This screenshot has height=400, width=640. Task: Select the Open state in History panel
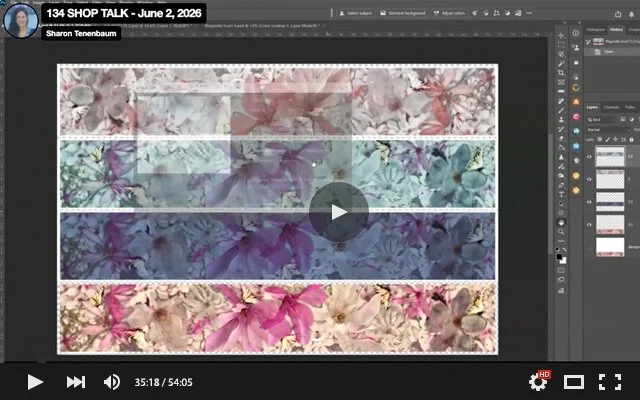(x=612, y=52)
